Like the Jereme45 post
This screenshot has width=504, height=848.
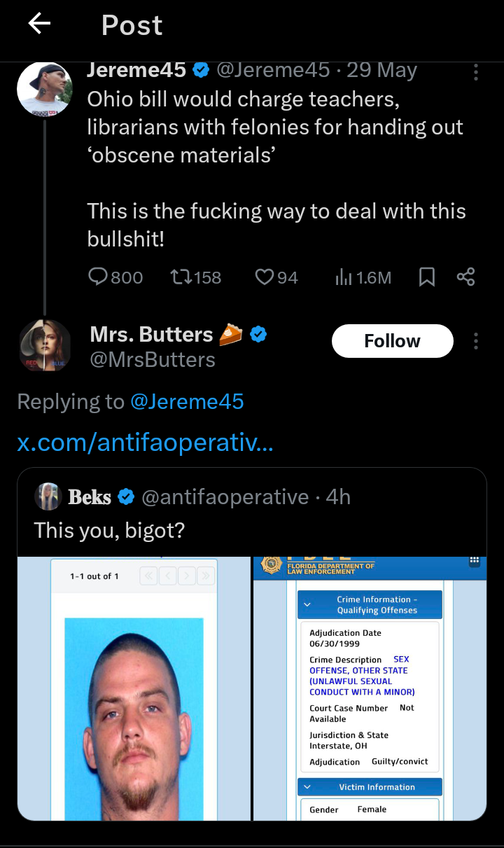[x=265, y=277]
